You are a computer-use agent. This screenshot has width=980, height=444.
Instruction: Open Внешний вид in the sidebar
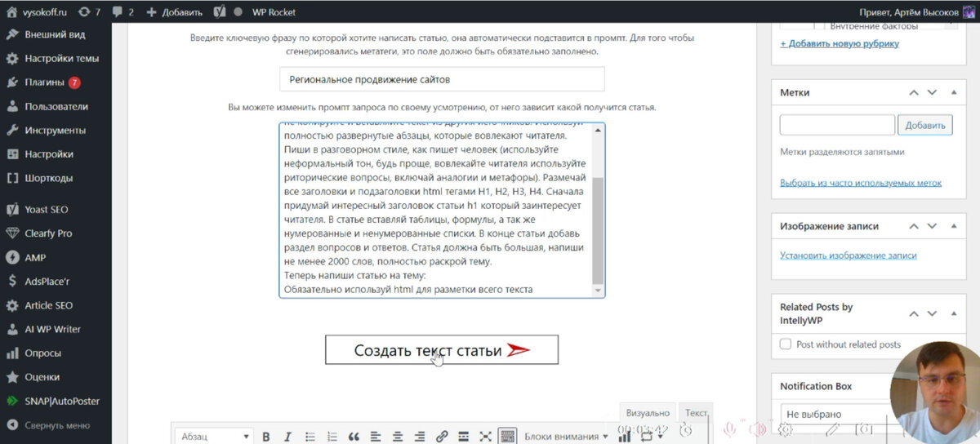point(56,35)
